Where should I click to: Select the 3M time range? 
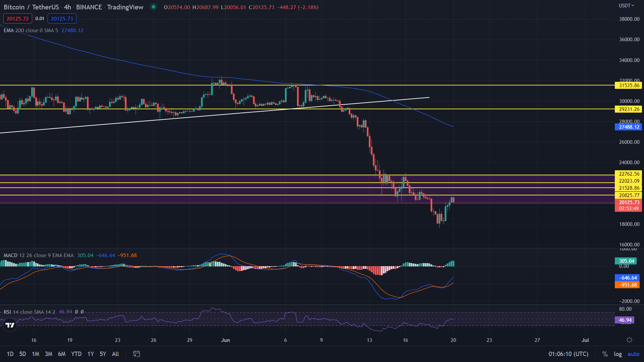tap(49, 354)
